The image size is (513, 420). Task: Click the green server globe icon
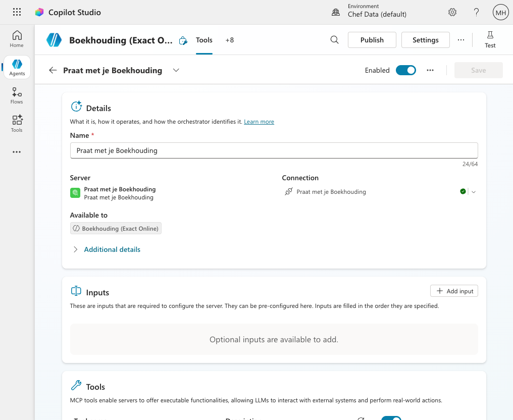(75, 193)
